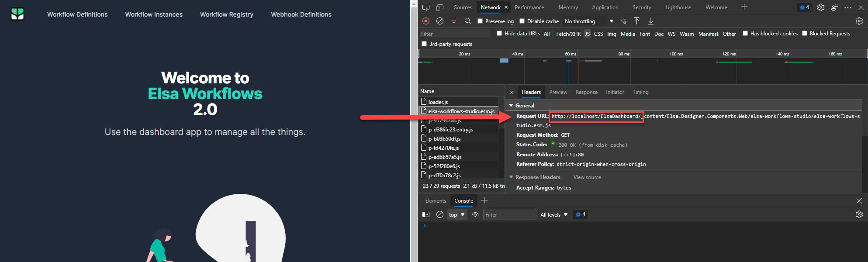Open the Application panel tab

pyautogui.click(x=605, y=7)
